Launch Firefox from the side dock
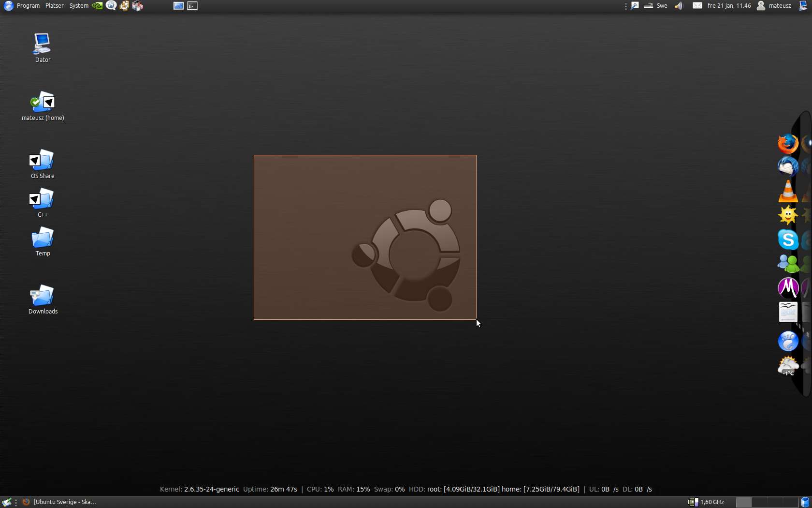 788,144
